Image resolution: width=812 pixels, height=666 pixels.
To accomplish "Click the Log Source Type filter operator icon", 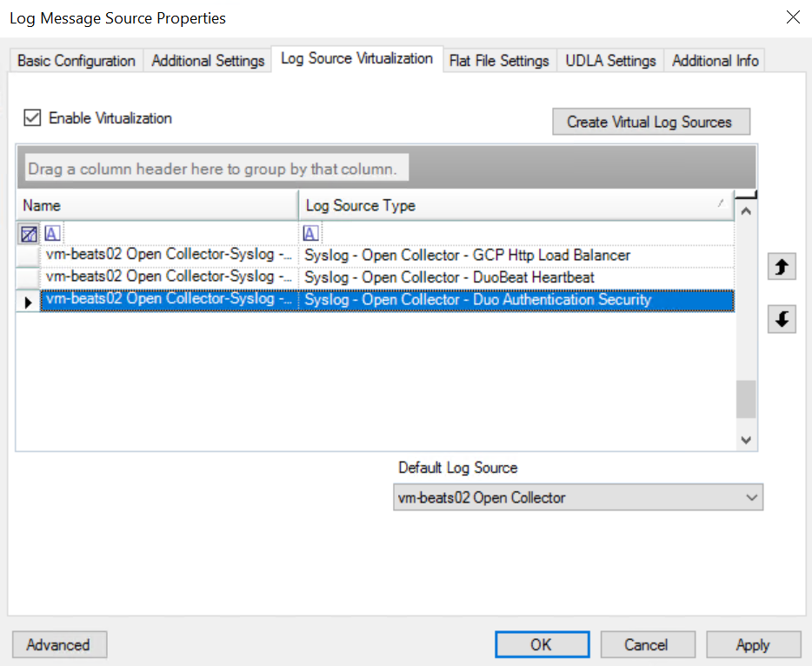I will [x=311, y=233].
